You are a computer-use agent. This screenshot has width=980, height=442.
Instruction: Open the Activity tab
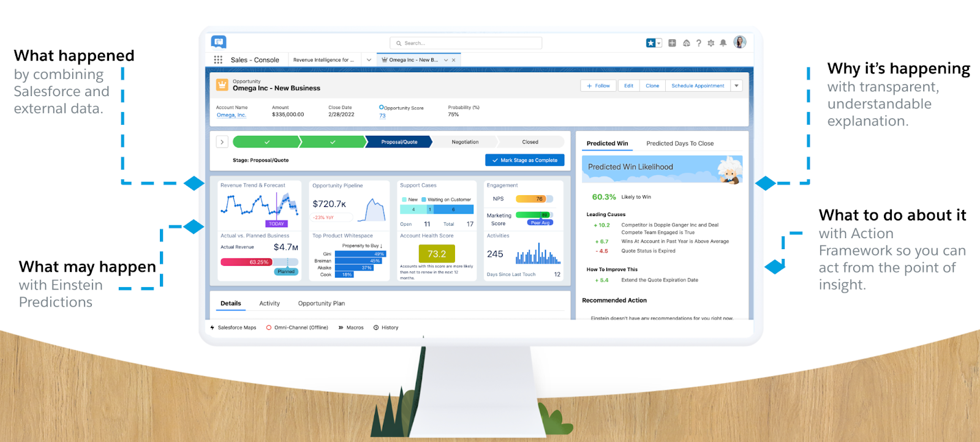point(269,304)
